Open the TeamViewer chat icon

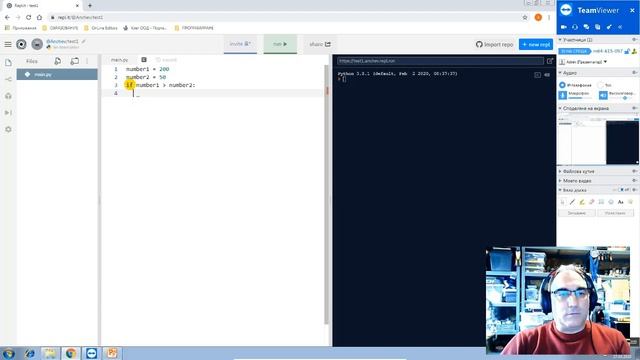(x=587, y=27)
